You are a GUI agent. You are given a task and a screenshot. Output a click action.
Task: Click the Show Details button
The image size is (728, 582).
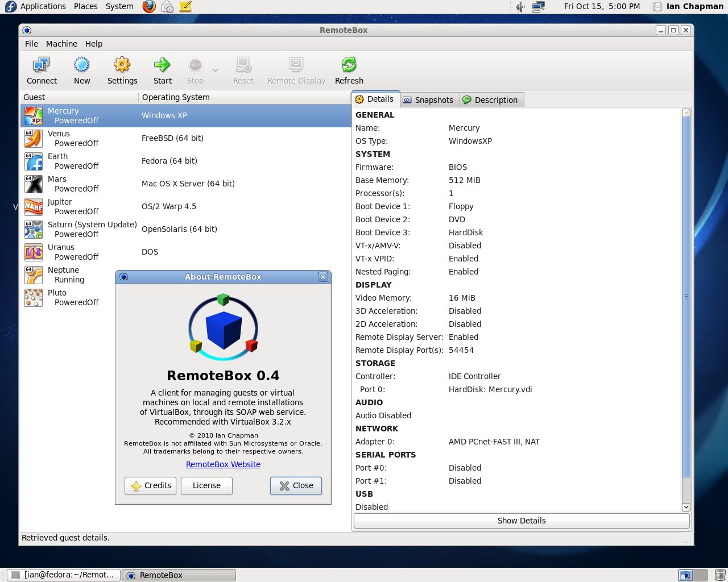click(521, 521)
